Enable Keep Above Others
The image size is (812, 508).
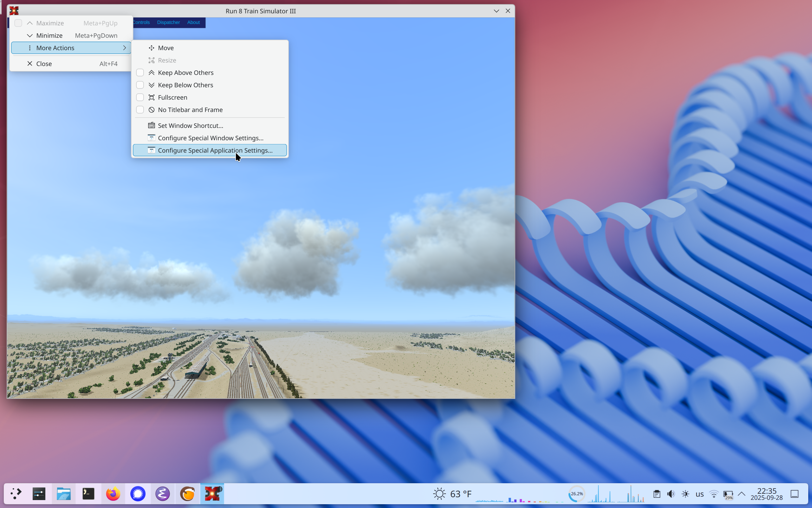click(140, 72)
